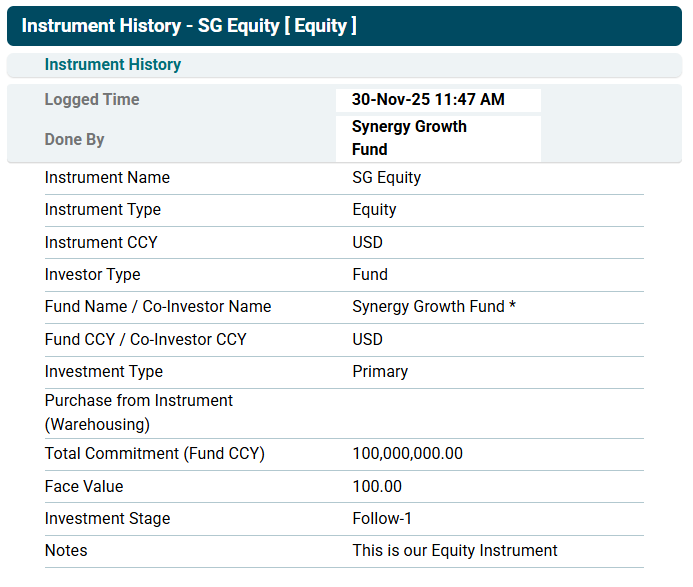Click the Investment Stage value 'Follow-1'
This screenshot has width=693, height=587.
coord(382,519)
